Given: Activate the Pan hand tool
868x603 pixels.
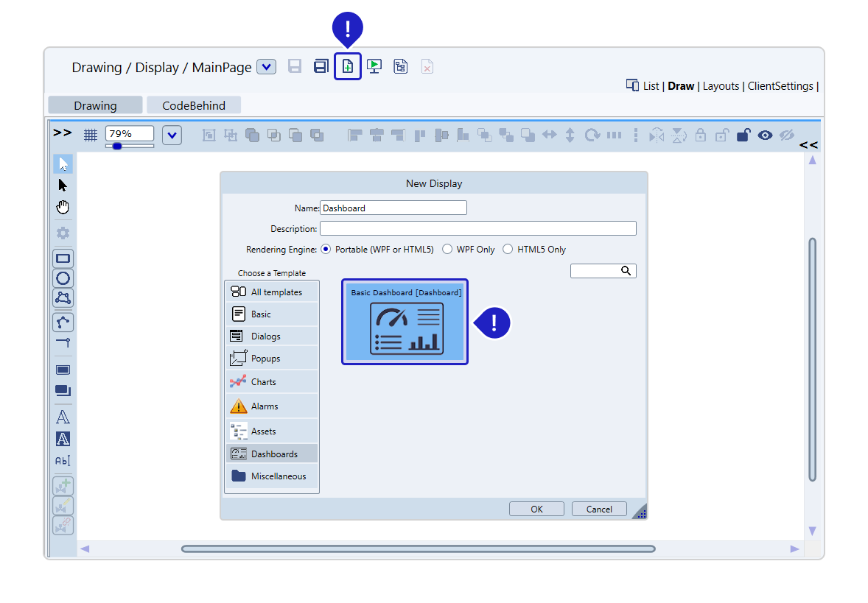Looking at the screenshot, I should click(63, 207).
